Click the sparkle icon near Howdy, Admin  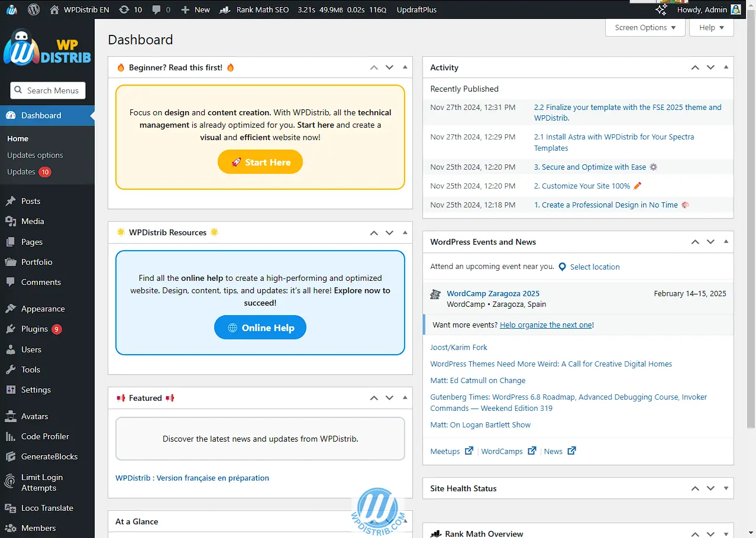coord(661,9)
